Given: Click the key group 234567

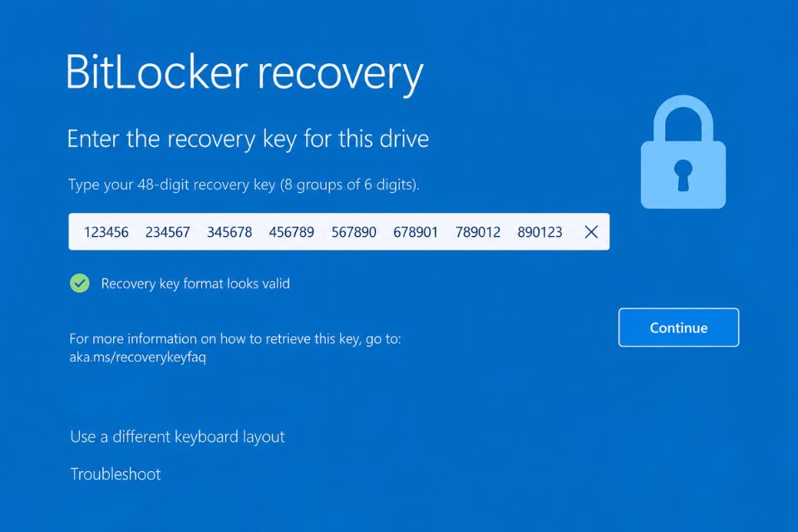Looking at the screenshot, I should click(x=167, y=232).
